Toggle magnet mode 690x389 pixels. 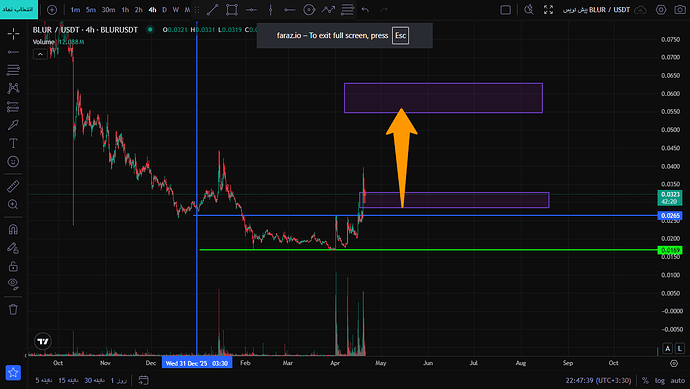pos(13,229)
